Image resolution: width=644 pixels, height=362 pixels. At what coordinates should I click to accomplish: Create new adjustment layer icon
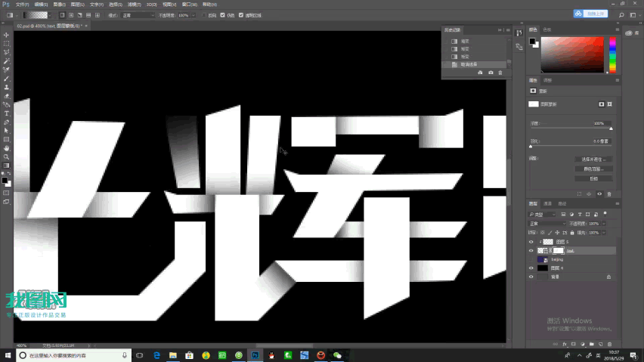pyautogui.click(x=582, y=345)
